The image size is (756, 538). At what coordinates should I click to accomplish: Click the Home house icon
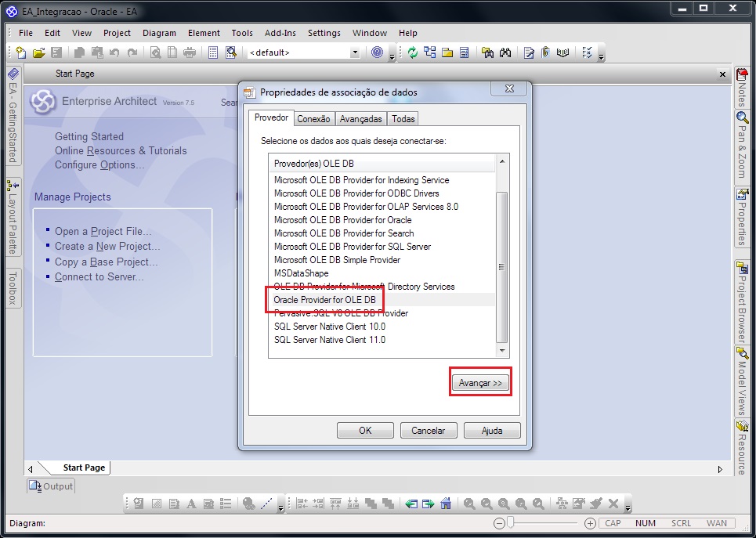click(446, 504)
